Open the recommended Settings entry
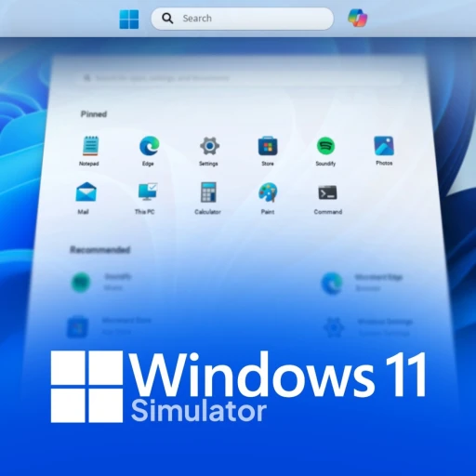The image size is (476, 476). pyautogui.click(x=368, y=326)
